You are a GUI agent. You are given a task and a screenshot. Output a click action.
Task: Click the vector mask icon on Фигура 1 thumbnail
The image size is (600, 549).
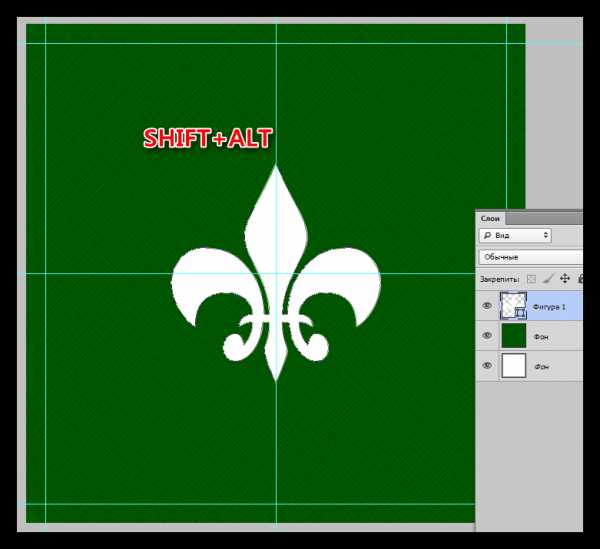click(520, 313)
